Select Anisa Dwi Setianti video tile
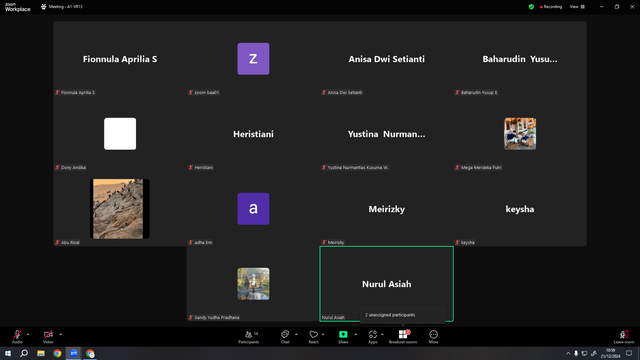The image size is (640, 360). [x=387, y=59]
